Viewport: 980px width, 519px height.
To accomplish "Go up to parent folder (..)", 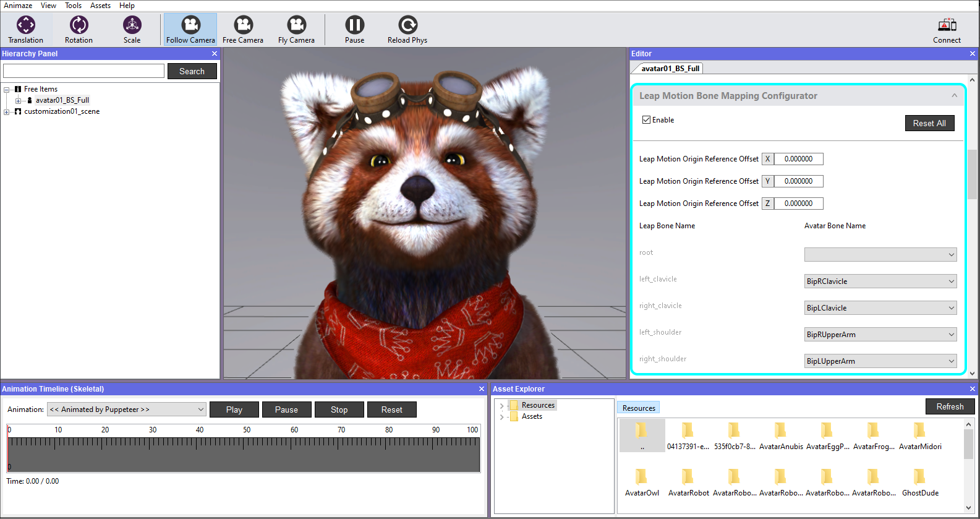I will tap(642, 435).
